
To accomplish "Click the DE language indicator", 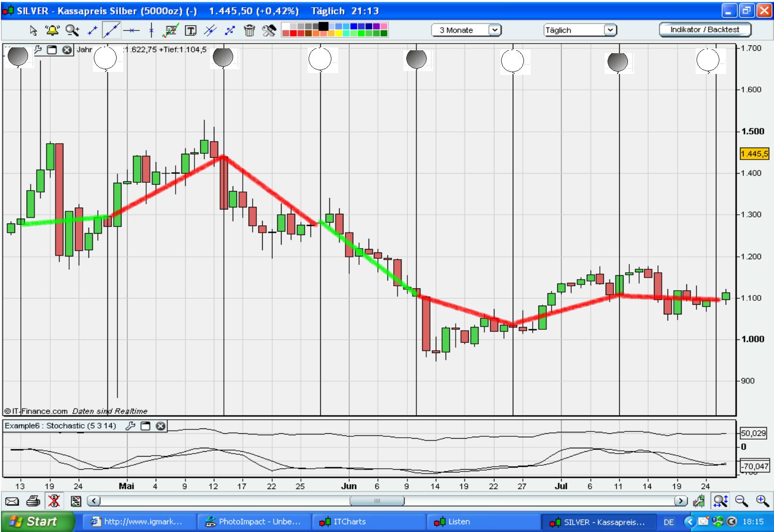I will [x=669, y=522].
